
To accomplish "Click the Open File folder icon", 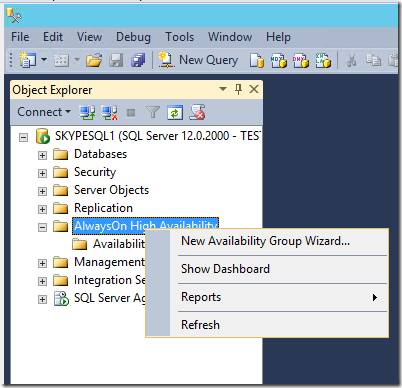I will tap(94, 60).
